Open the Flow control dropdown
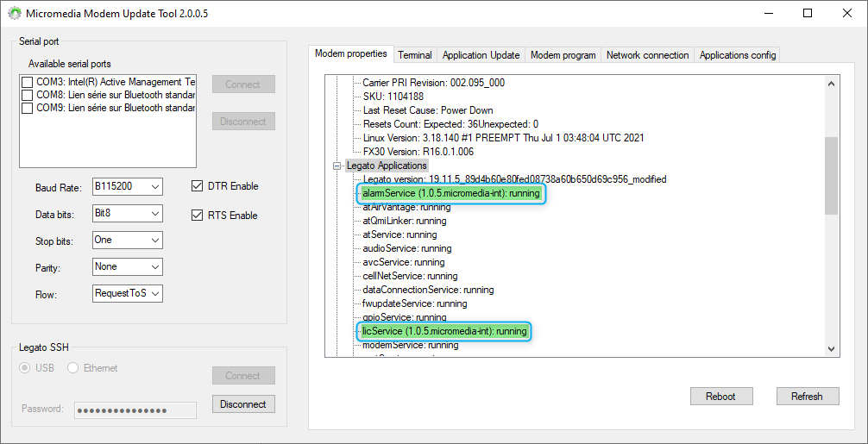Screen dimensions: 868x444 [128, 294]
